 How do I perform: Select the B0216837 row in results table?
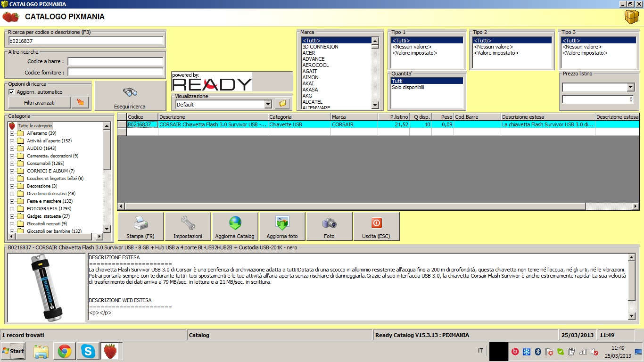coord(378,124)
